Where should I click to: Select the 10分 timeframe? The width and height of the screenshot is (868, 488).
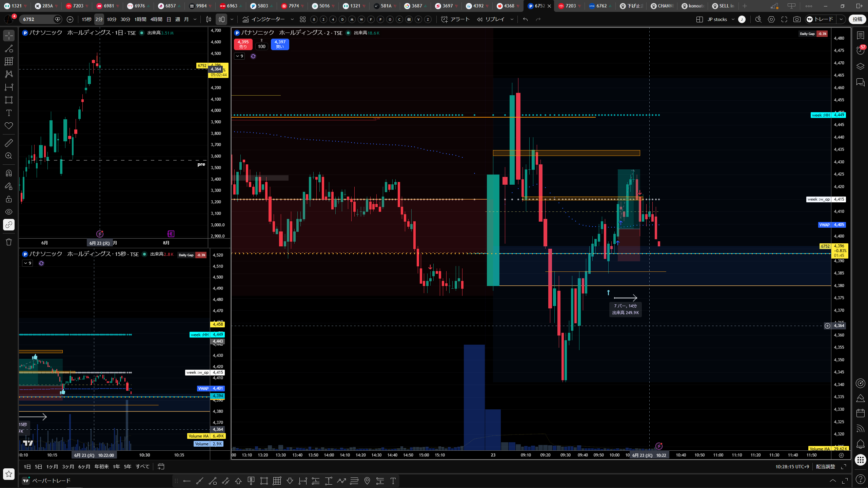(112, 19)
